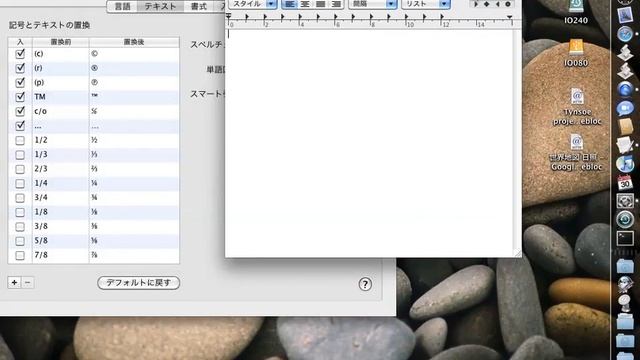Align text right in TextEdit toolbar
This screenshot has height=360, width=640.
pyautogui.click(x=336, y=4)
